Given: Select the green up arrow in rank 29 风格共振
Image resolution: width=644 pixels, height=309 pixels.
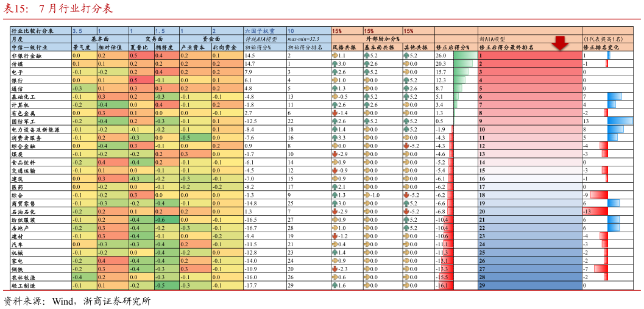Looking at the screenshot, I should point(334,285).
